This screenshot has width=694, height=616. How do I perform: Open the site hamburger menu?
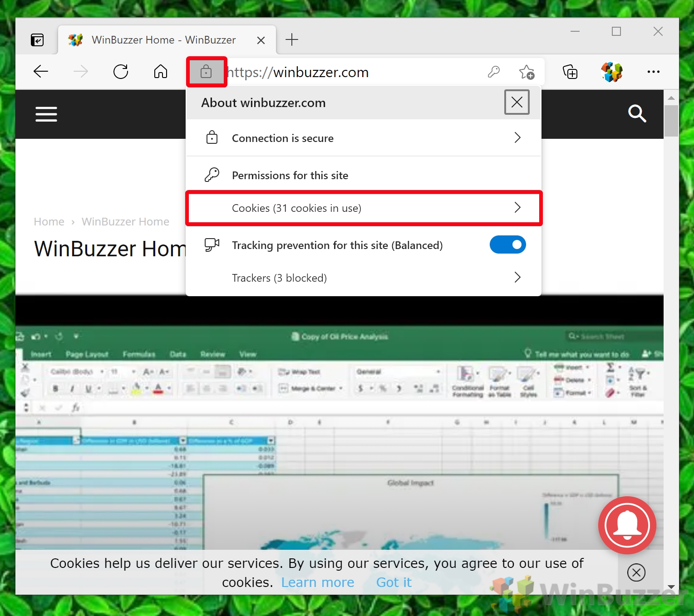(46, 114)
